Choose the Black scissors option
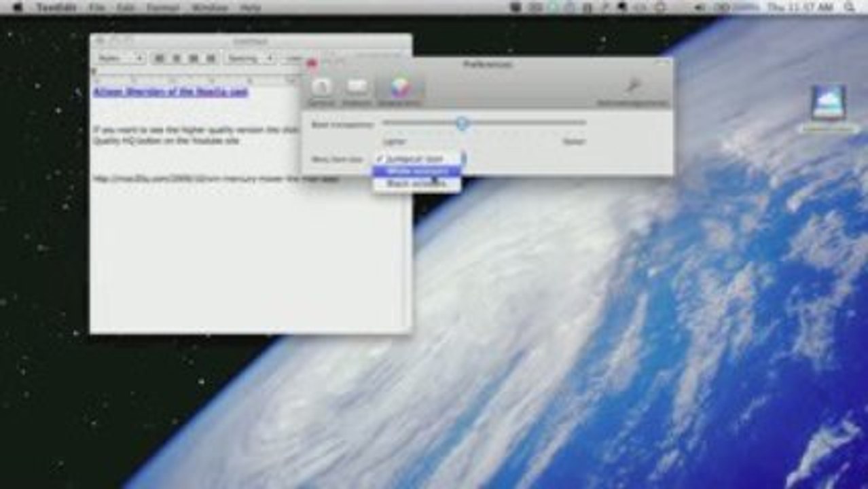Image resolution: width=868 pixels, height=489 pixels. [x=417, y=183]
